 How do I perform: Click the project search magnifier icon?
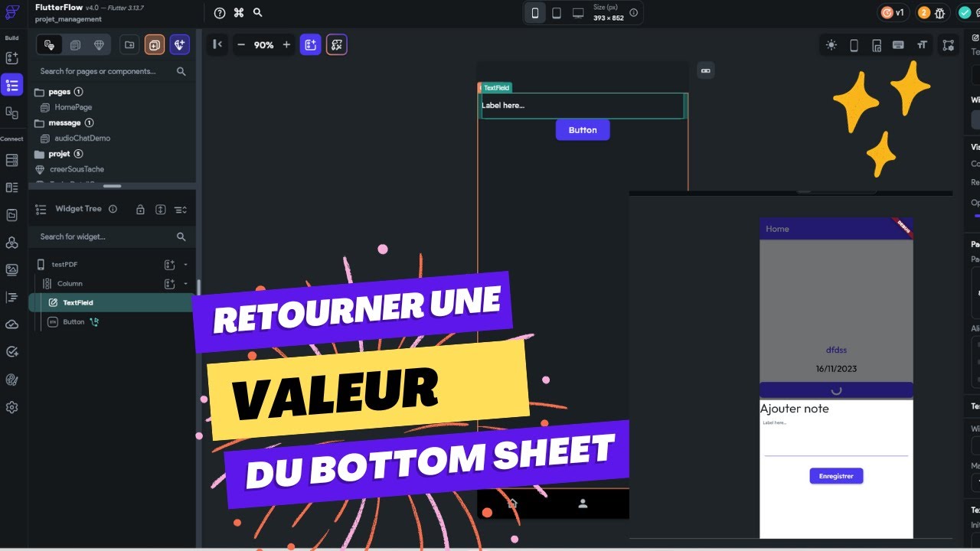(x=258, y=13)
